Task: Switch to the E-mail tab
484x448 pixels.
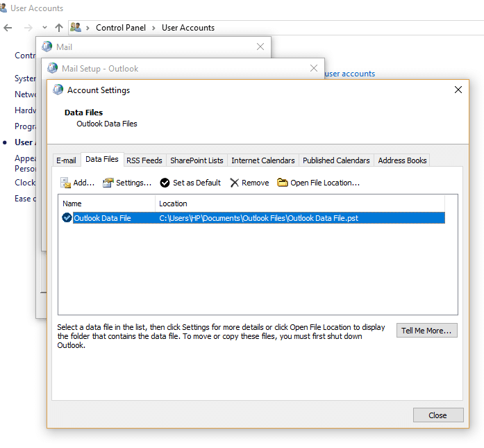Action: [66, 160]
